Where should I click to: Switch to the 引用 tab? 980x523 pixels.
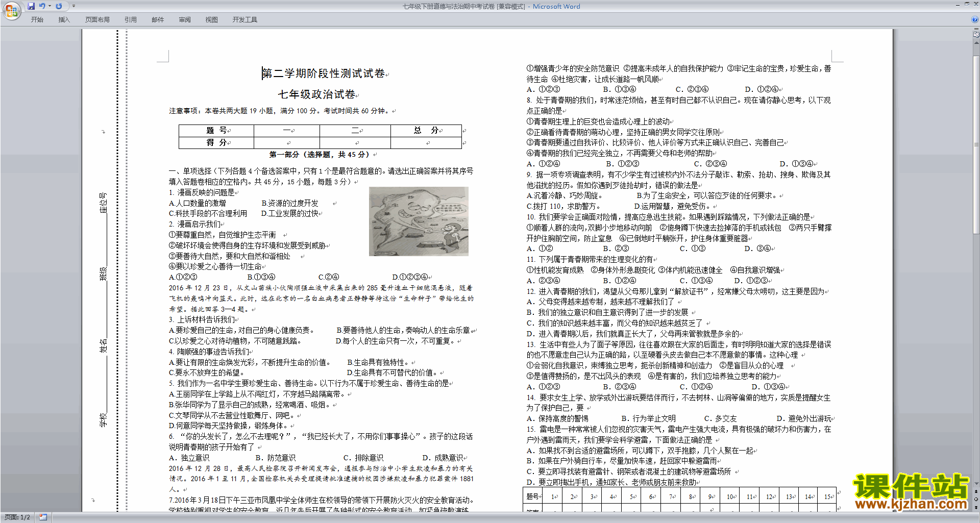[x=130, y=20]
